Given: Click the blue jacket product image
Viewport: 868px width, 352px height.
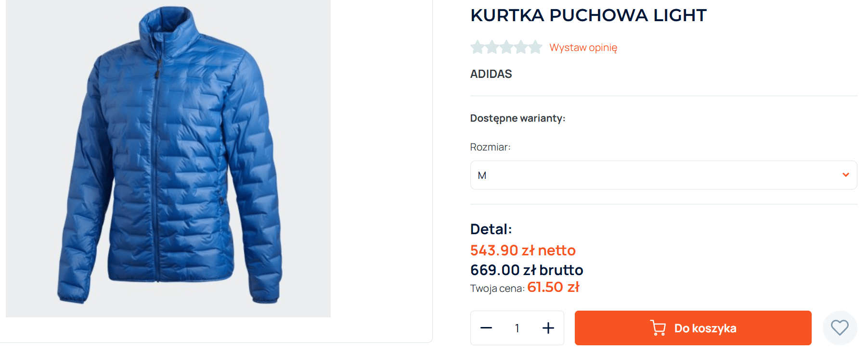Looking at the screenshot, I should coord(168,158).
